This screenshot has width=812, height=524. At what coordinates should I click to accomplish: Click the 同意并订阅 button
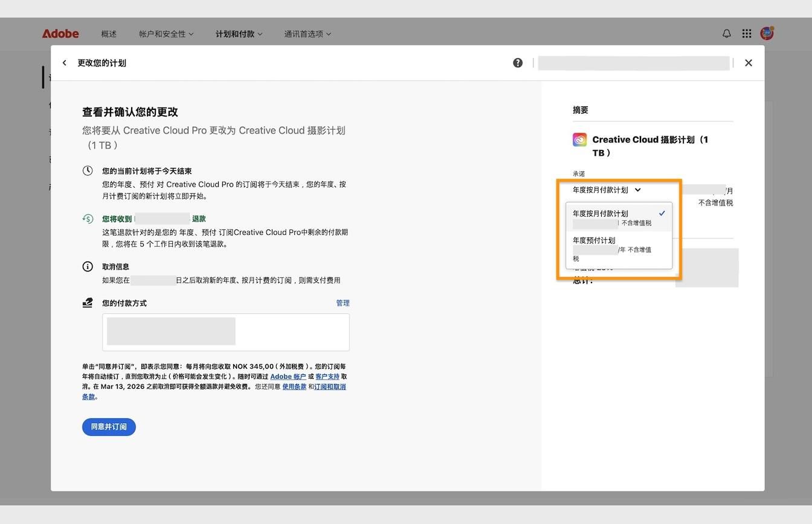tap(108, 427)
